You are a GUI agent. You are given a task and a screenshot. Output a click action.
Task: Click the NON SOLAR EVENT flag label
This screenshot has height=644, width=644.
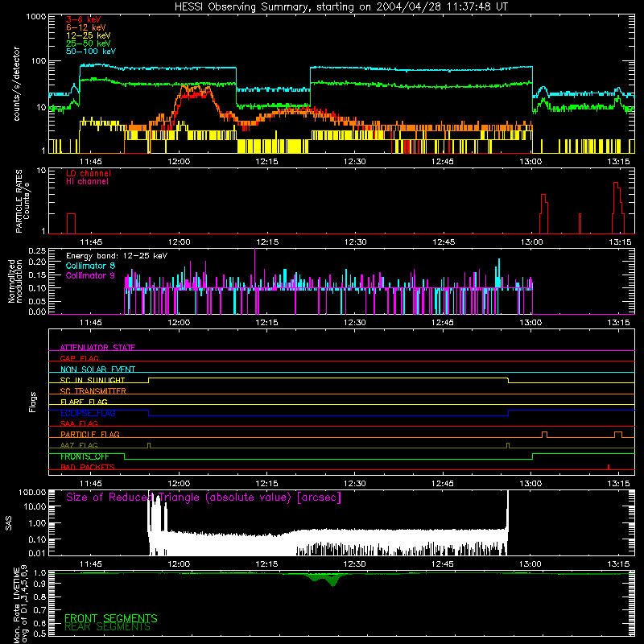97,369
